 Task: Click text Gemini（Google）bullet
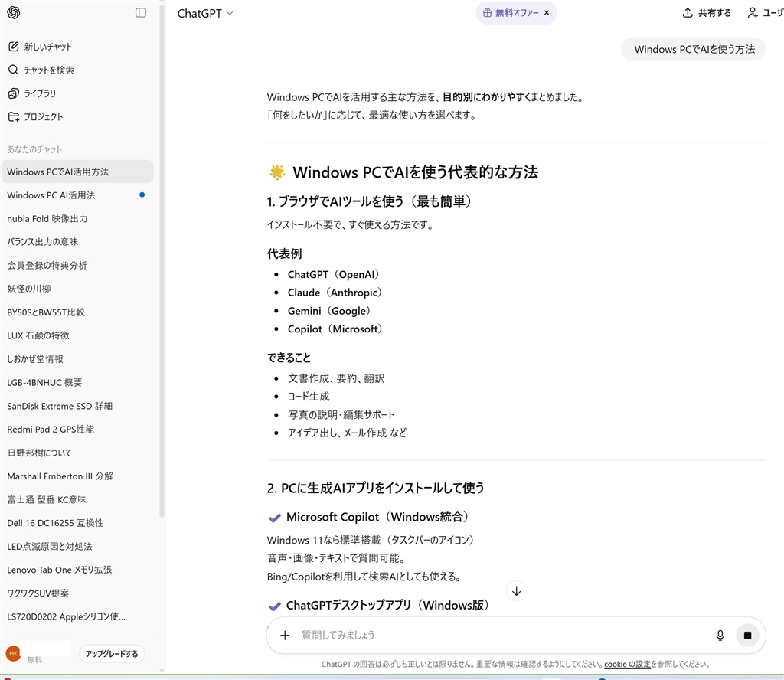point(329,311)
